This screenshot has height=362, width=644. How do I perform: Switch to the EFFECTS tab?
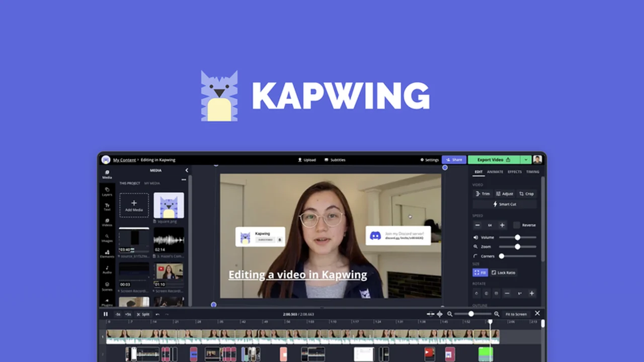[x=515, y=172]
